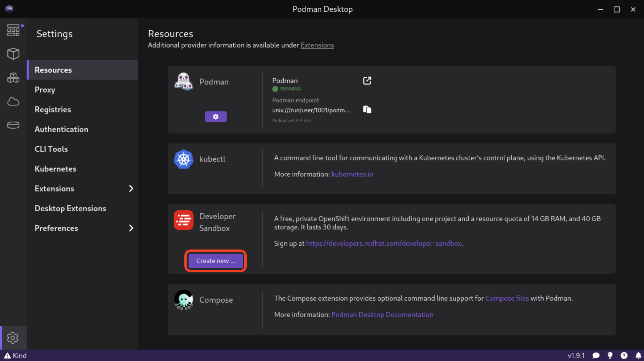Click the Podman endpoint label
The image size is (644, 361).
coord(295,100)
